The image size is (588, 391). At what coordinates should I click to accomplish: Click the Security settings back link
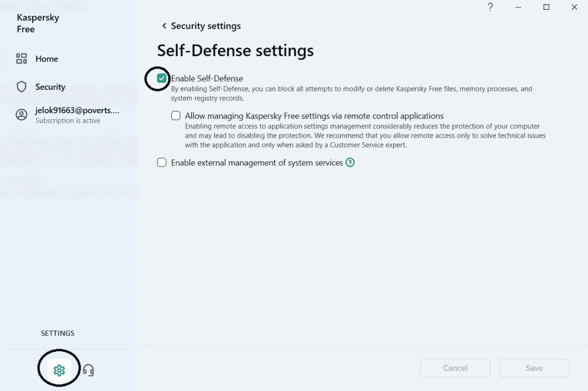[201, 26]
